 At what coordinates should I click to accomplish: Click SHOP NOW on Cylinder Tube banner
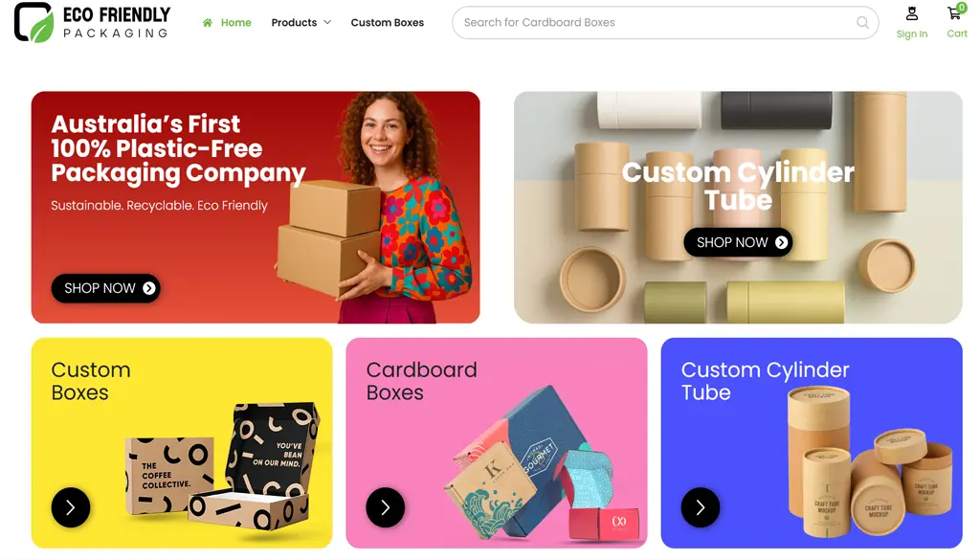738,242
